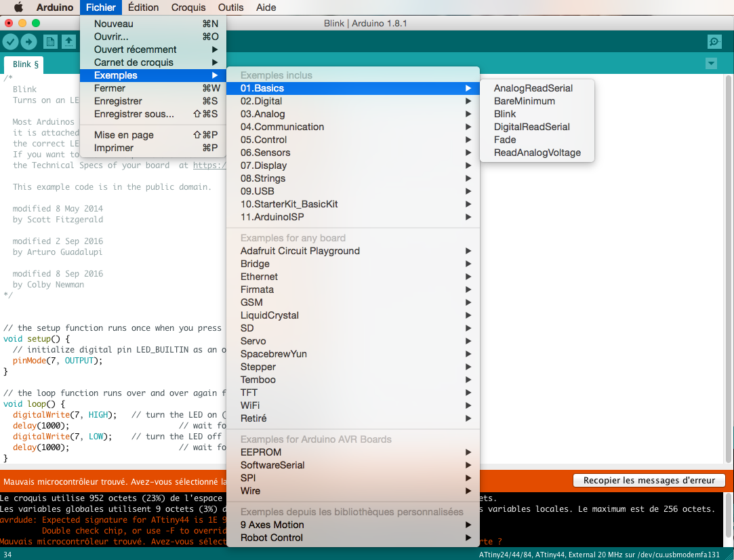Expand the EEPROM examples submenu
734x560 pixels.
[353, 452]
